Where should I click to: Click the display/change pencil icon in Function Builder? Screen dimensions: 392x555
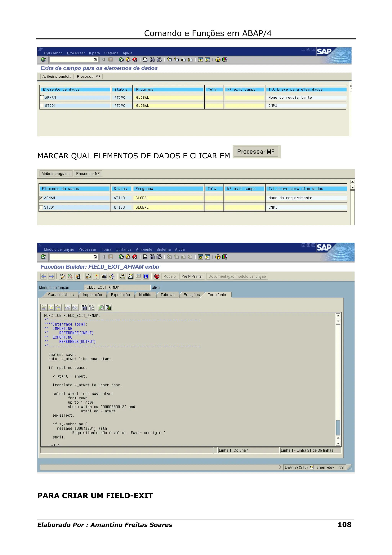(62, 276)
